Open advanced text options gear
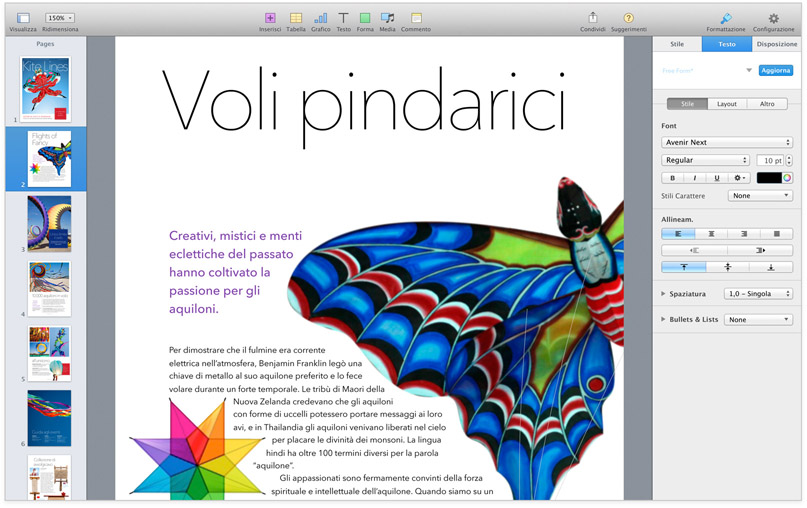 tap(739, 178)
